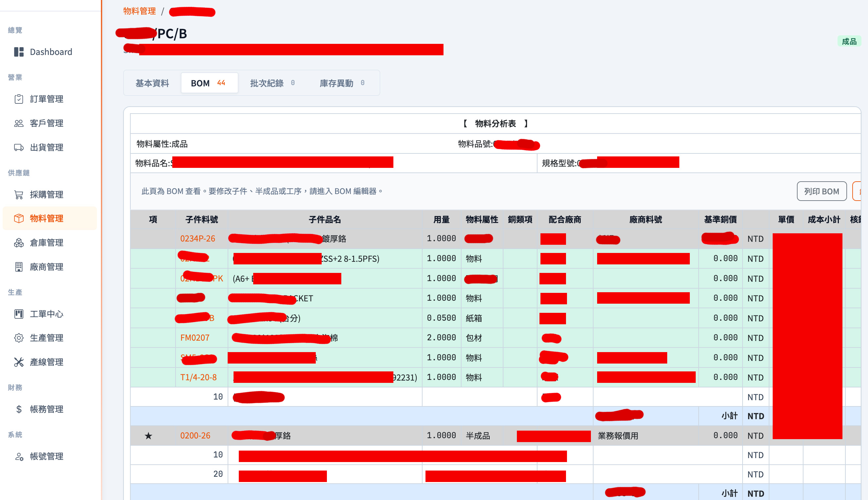This screenshot has height=500, width=868.
Task: Click the 訂單管理 clipboard icon
Action: click(19, 99)
